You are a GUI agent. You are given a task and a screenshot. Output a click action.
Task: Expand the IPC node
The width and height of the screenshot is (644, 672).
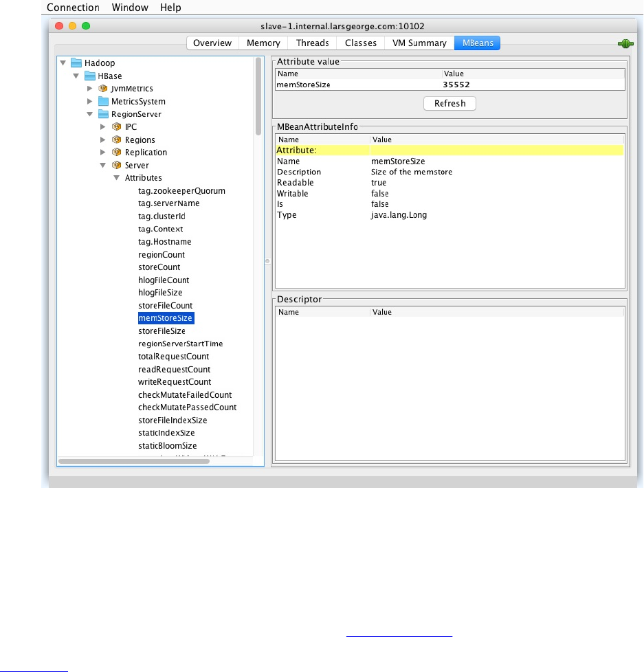pyautogui.click(x=103, y=127)
